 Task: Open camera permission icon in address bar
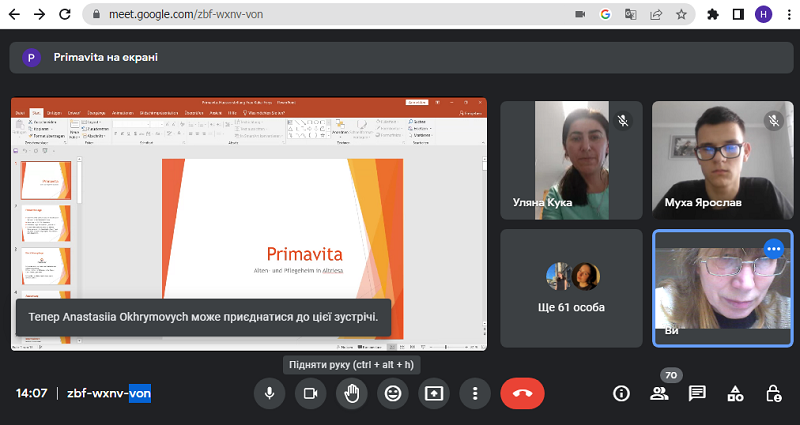click(x=580, y=14)
